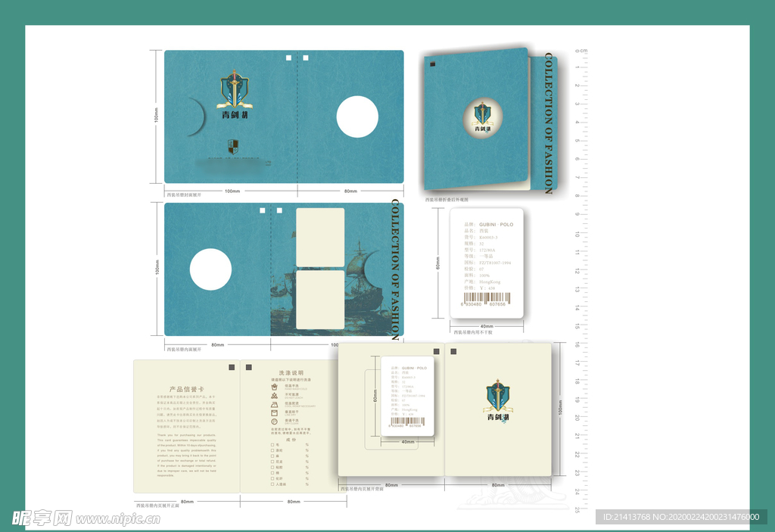775x532 pixels.
Task: Tick the 毛 composition checkbox
Action: pos(272,444)
